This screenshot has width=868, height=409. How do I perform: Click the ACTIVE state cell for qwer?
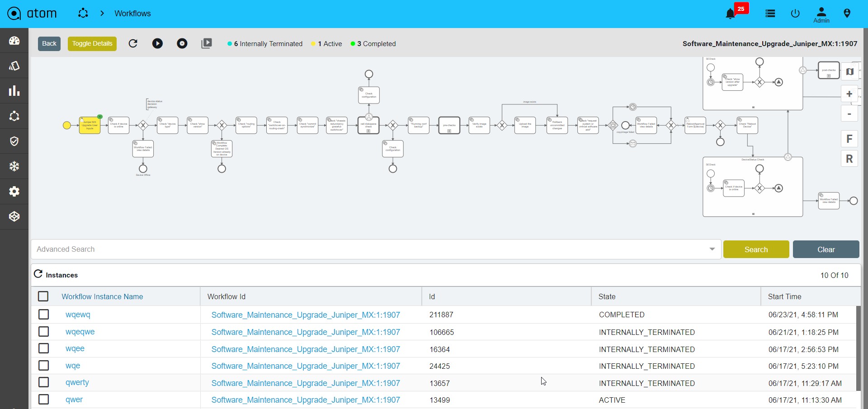[x=612, y=400]
